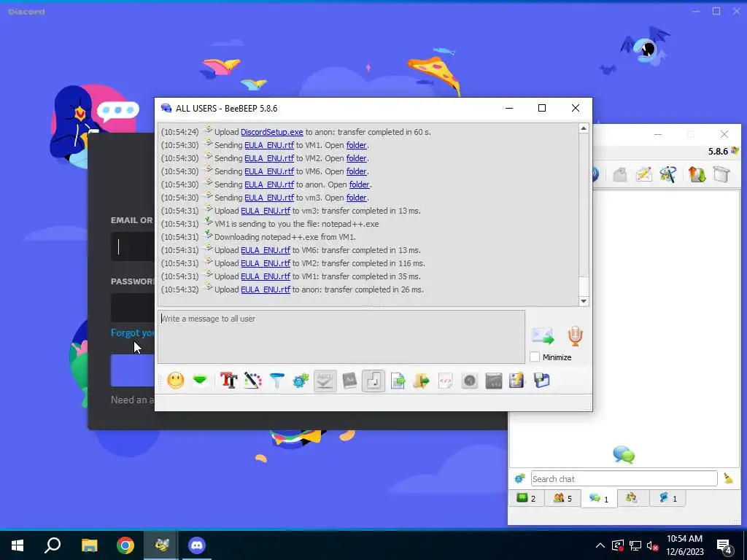Viewport: 747px width, 560px height.
Task: Clear search with broom icon
Action: pyautogui.click(x=729, y=478)
